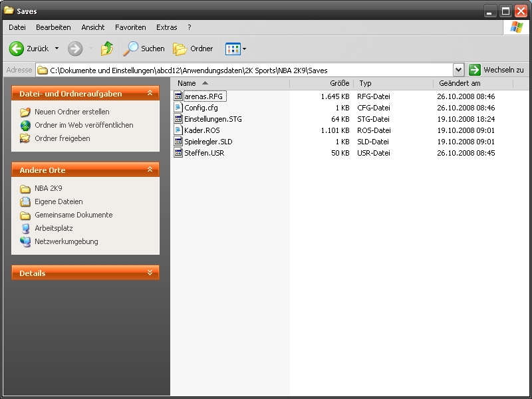This screenshot has width=532, height=399.
Task: Select the Einstellungen.STG file icon
Action: click(x=178, y=119)
